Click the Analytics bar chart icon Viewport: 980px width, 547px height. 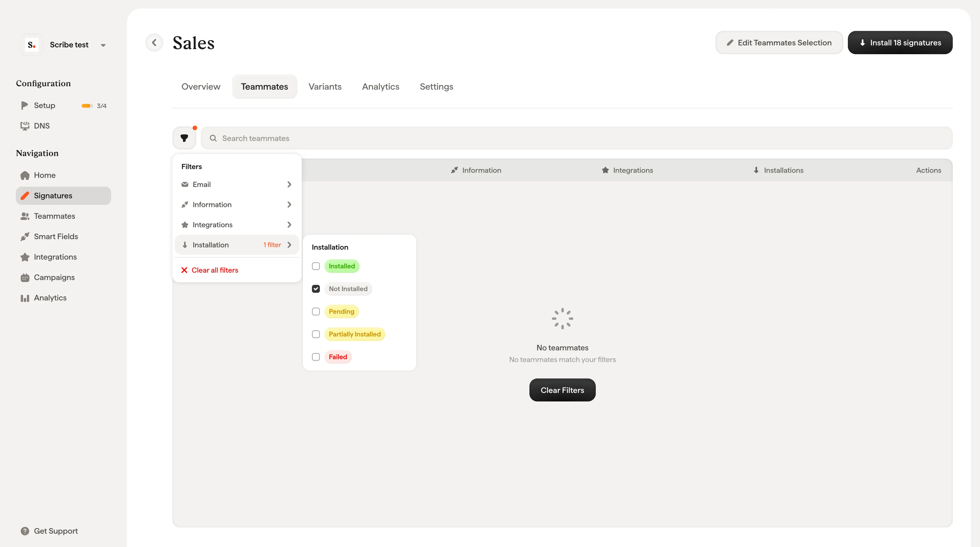pyautogui.click(x=25, y=298)
